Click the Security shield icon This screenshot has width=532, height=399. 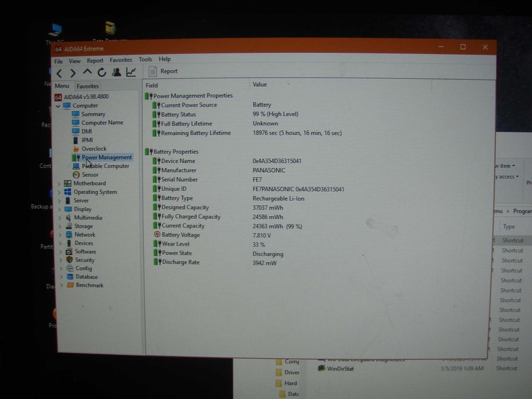click(x=69, y=260)
